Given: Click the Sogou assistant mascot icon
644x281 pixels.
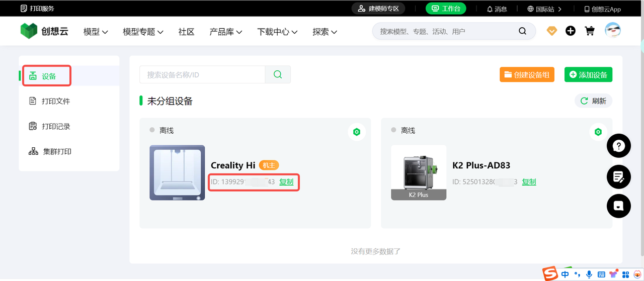Looking at the screenshot, I should coord(637,274).
